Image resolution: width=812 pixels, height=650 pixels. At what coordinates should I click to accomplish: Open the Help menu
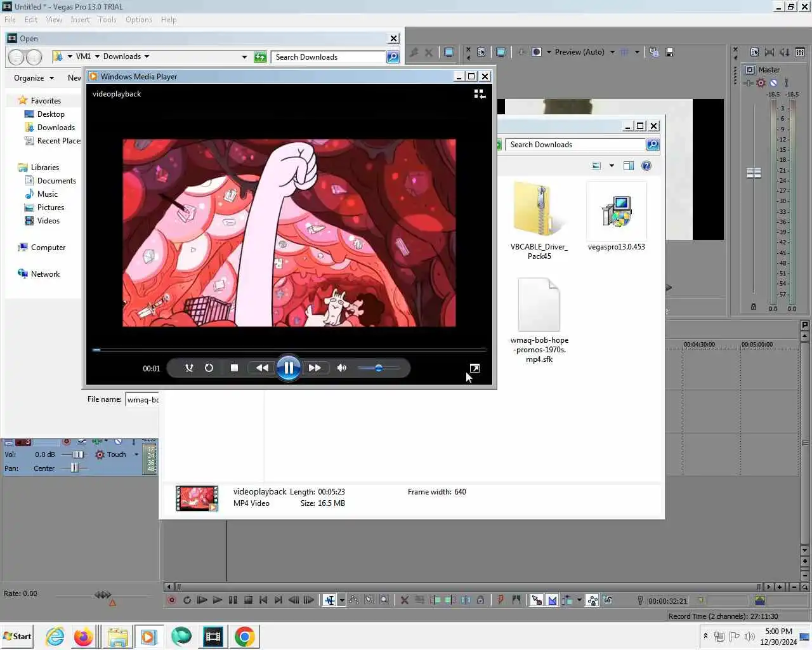click(x=169, y=20)
